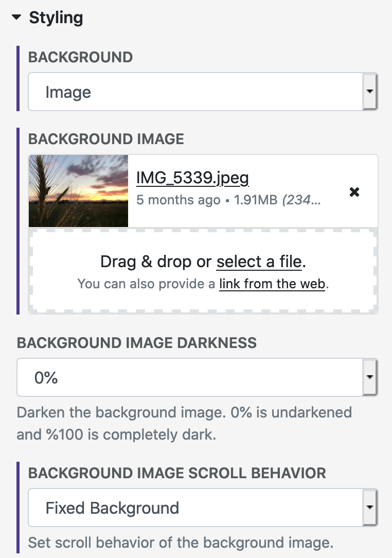Image resolution: width=392 pixels, height=558 pixels.
Task: Click the BACKGROUND field label
Action: [x=80, y=57]
